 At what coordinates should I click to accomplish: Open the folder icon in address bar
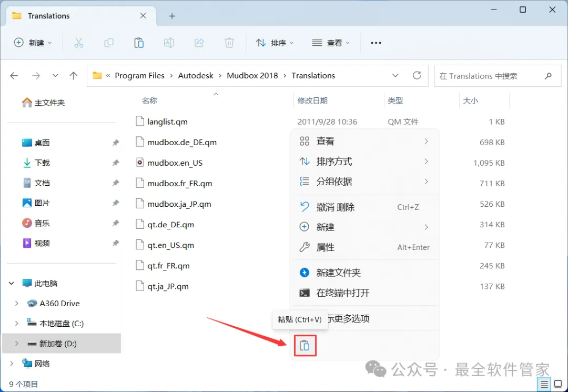pos(97,75)
